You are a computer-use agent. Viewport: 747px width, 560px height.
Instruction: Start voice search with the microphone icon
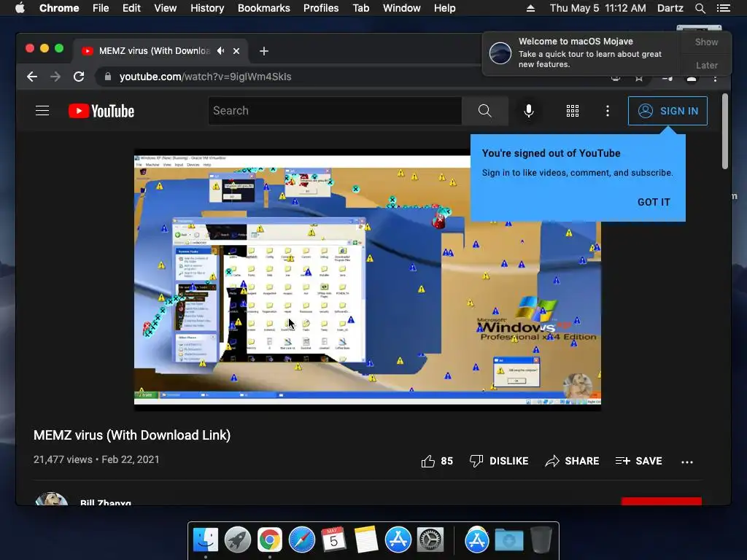529,111
